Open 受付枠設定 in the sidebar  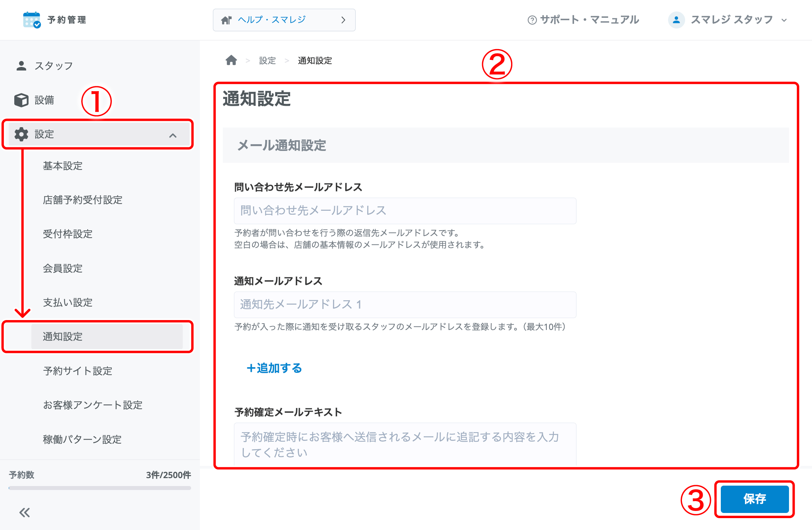pyautogui.click(x=67, y=234)
